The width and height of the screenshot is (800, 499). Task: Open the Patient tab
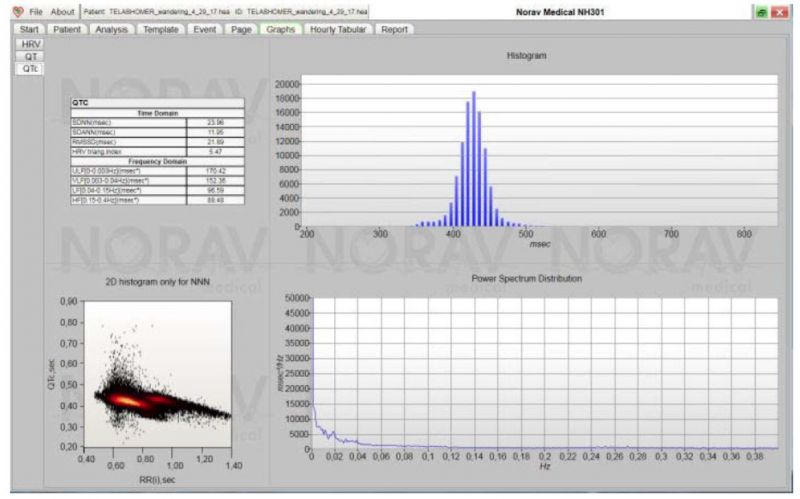[67, 30]
